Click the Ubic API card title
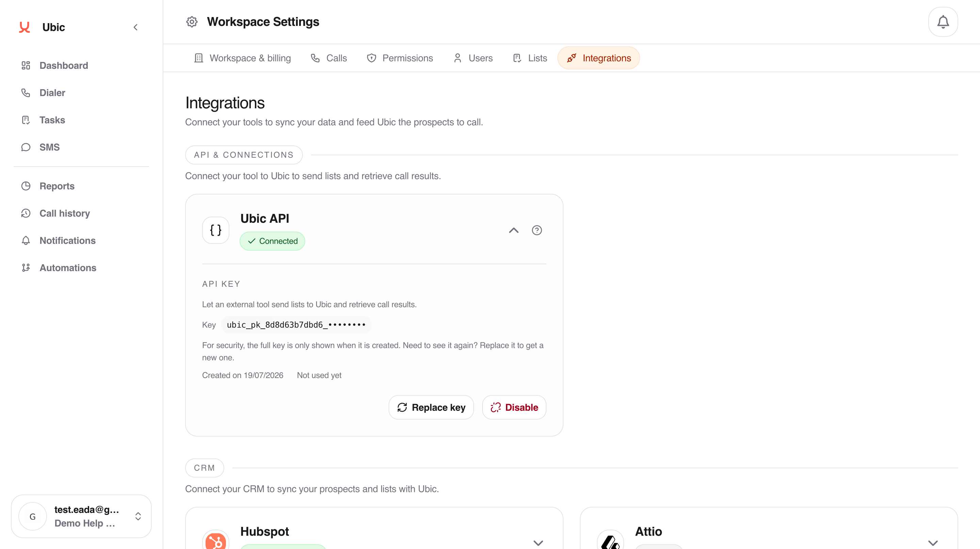Viewport: 980px width, 549px height. tap(265, 219)
